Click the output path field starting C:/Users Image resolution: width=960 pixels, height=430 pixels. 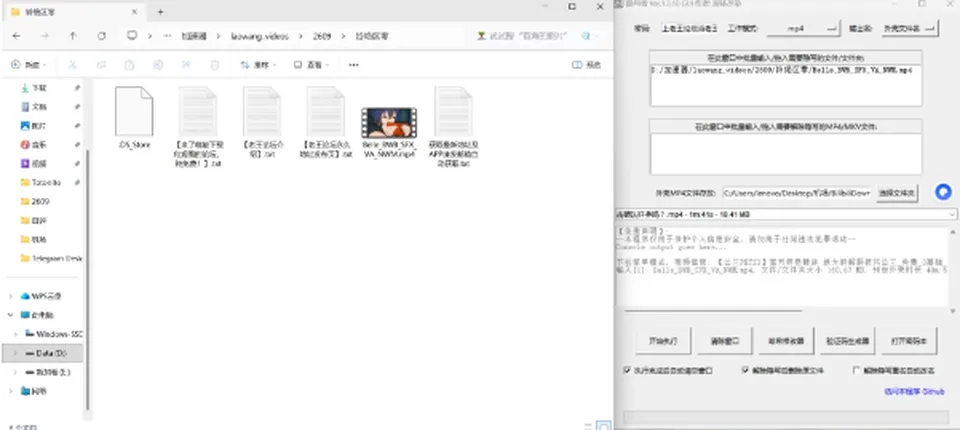click(x=796, y=193)
